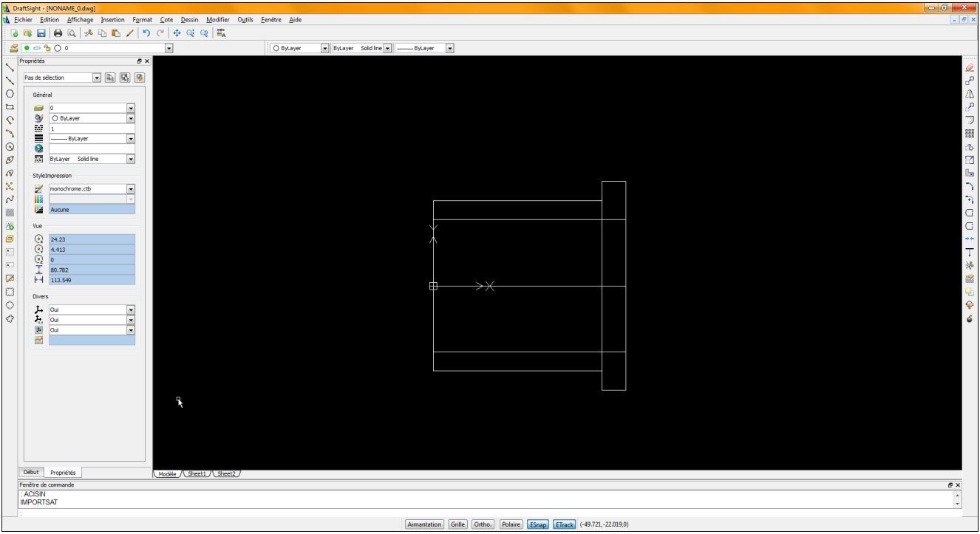The image size is (980, 534).
Task: Select the Mirror tool in right toolbar
Action: pos(969,94)
